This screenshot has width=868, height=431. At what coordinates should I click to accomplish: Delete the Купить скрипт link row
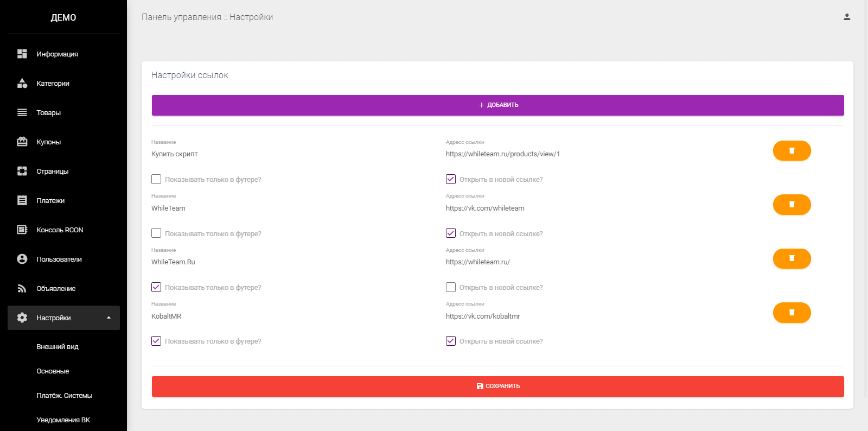click(792, 150)
